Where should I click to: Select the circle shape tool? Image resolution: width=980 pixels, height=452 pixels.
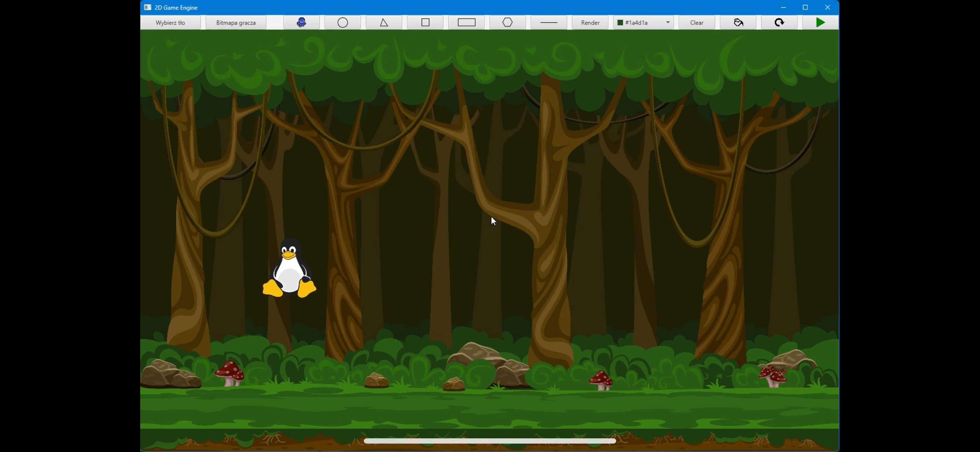342,22
